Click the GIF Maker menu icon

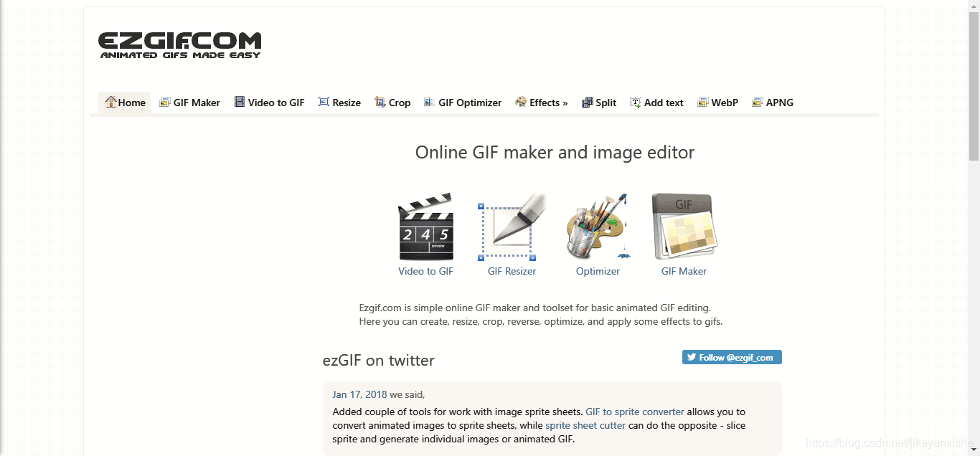tap(165, 103)
